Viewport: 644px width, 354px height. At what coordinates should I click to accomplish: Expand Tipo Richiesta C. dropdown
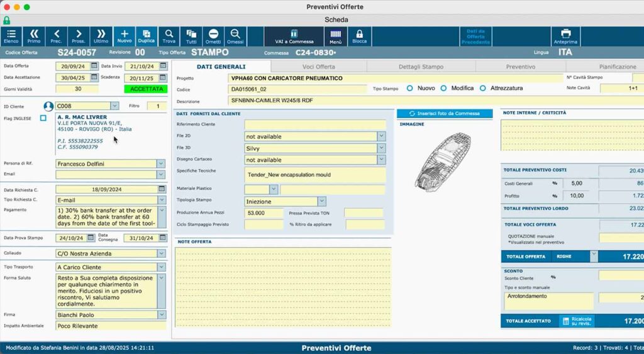[162, 200]
